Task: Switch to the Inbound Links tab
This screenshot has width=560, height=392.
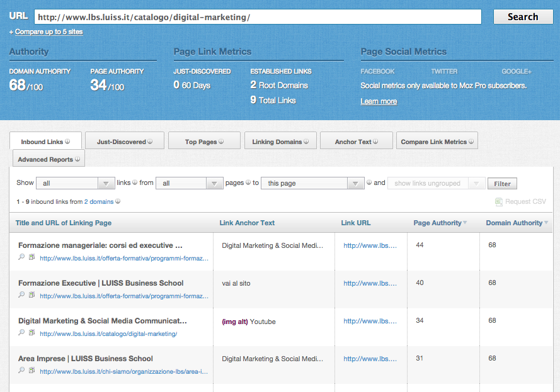Action: pyautogui.click(x=46, y=140)
